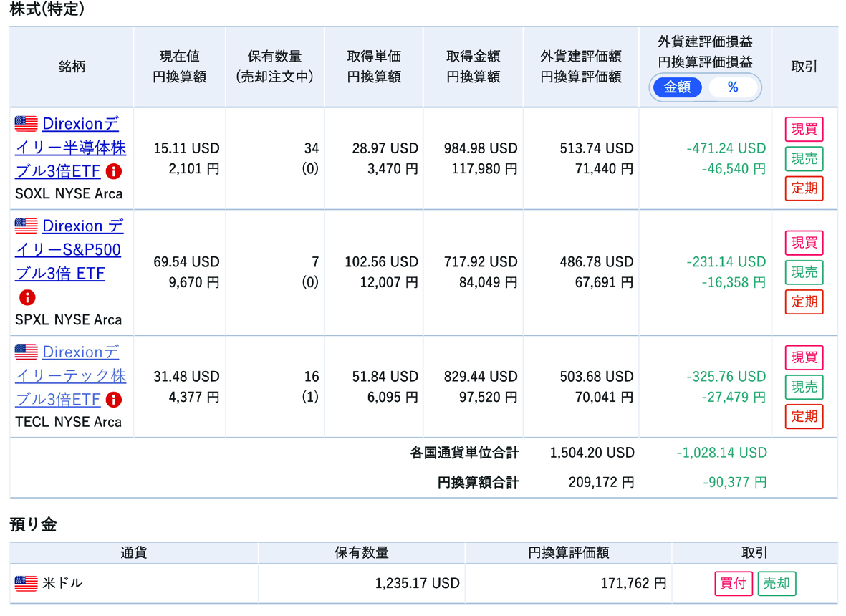Click TECL current price 31.48 USD
Viewport: 846px width, 616px height.
tap(186, 377)
